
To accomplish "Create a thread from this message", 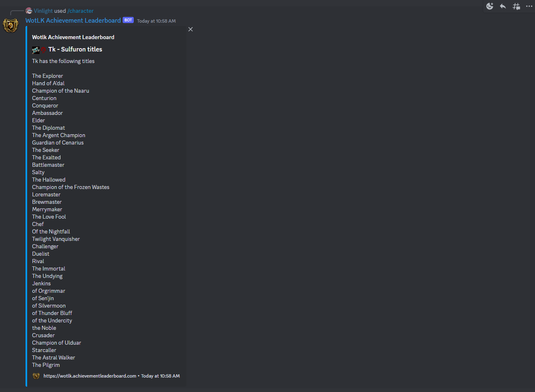I will [516, 6].
